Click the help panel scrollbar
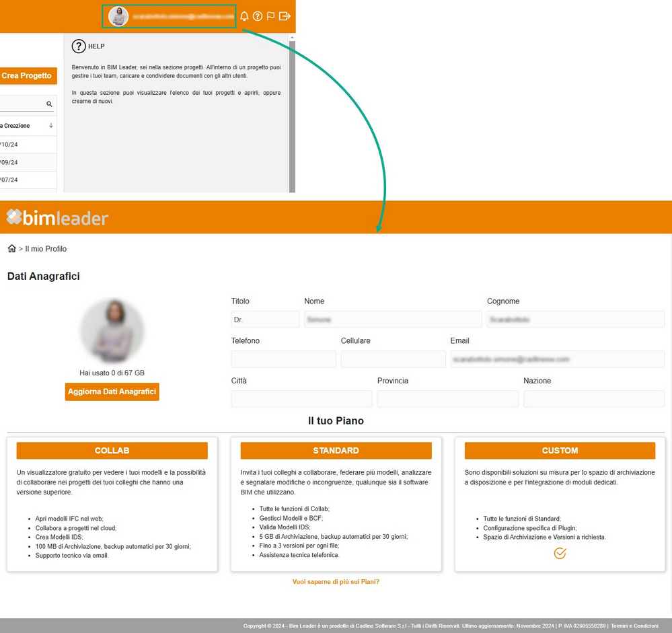Screen dimensions: 672x633 pyautogui.click(x=293, y=116)
